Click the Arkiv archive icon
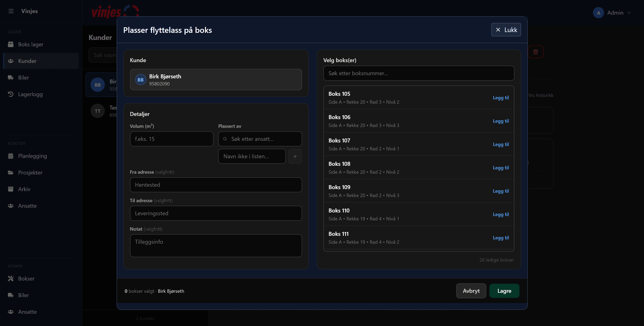 (10, 189)
